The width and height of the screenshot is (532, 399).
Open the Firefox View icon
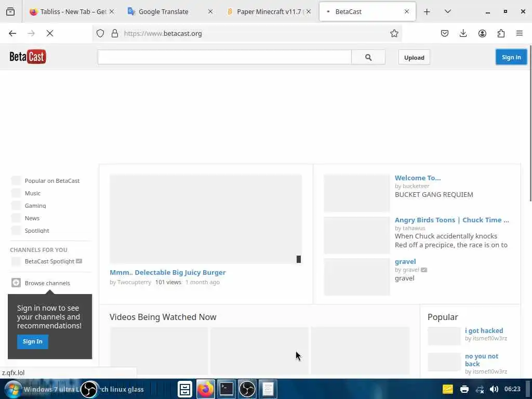point(10,11)
